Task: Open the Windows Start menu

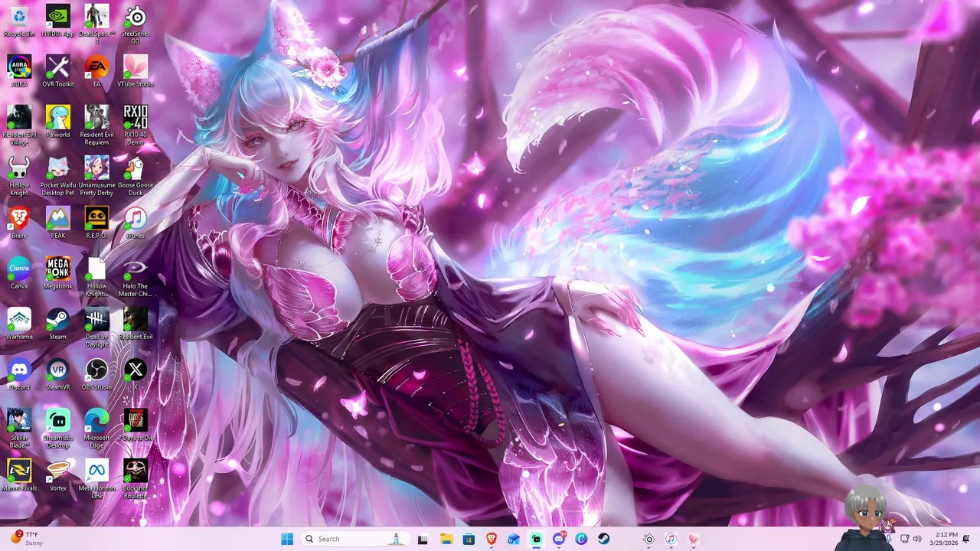Action: [287, 539]
